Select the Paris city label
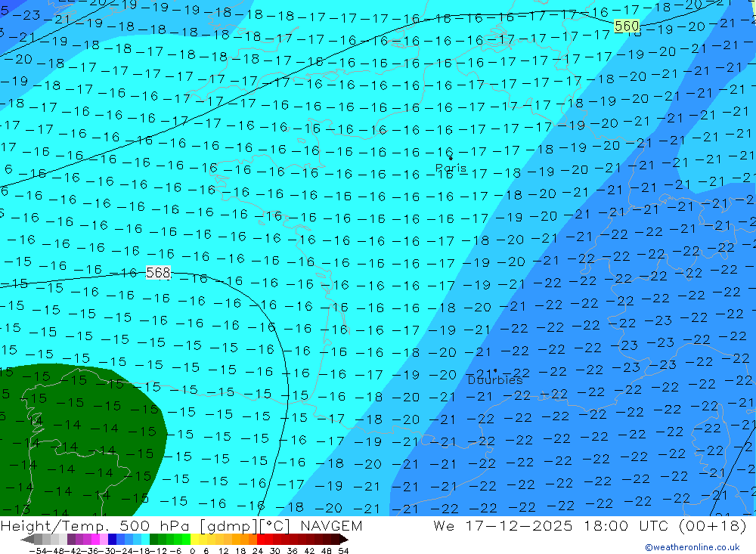This screenshot has width=756, height=554. coord(451,169)
